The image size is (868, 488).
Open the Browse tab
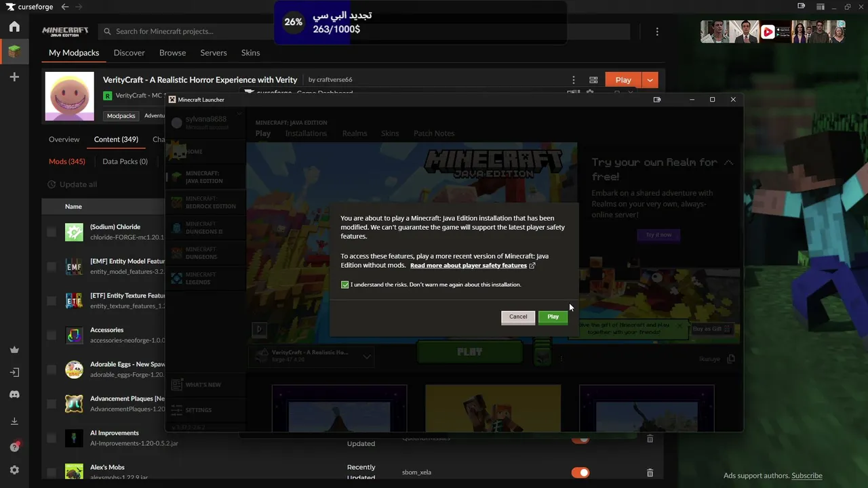pyautogui.click(x=173, y=53)
